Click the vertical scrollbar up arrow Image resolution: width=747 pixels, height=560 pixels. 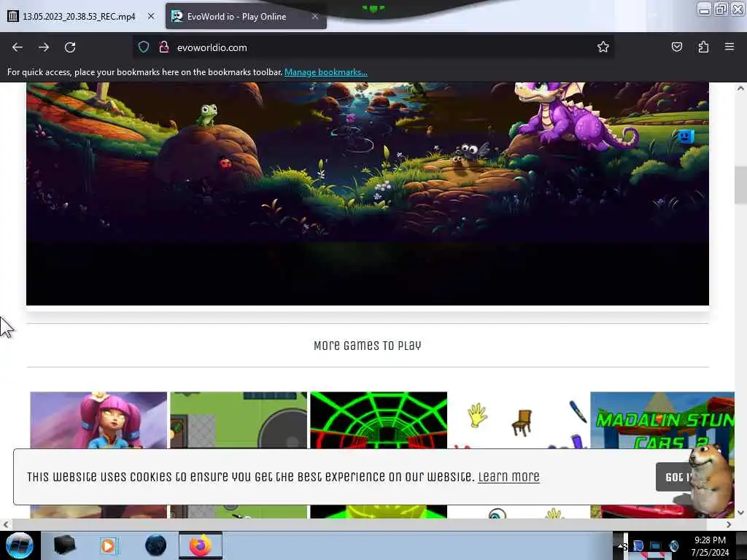pos(740,88)
